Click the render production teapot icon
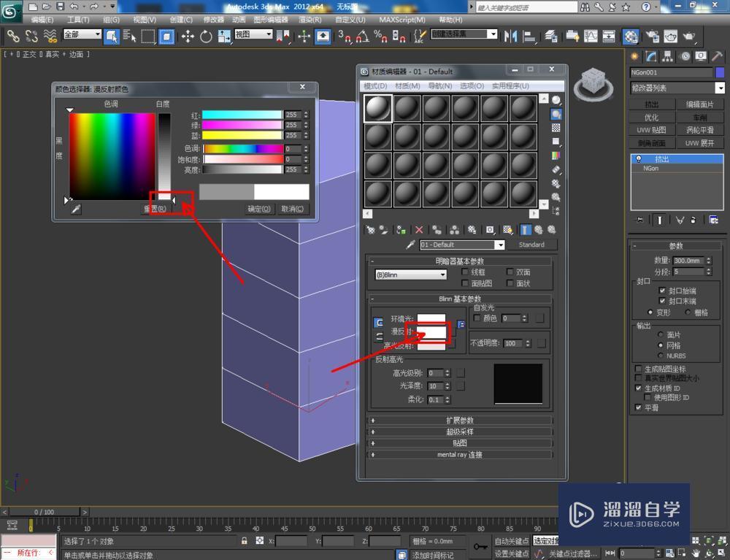 tap(689, 36)
